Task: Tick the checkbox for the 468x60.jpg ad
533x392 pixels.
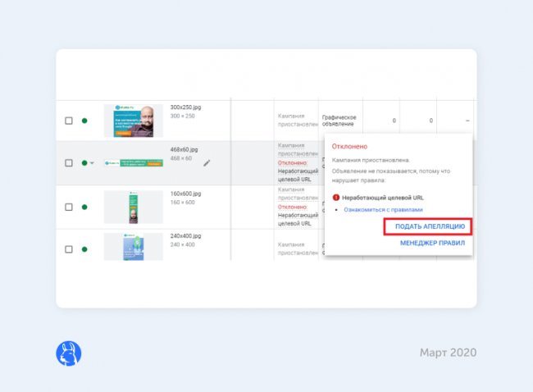Action: [x=69, y=162]
